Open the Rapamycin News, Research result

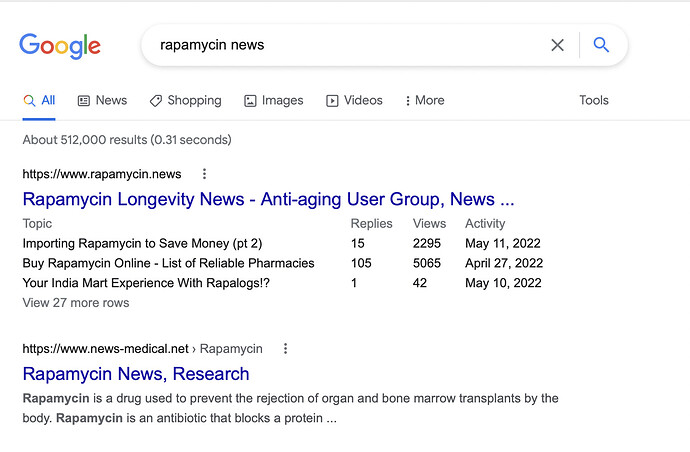click(x=136, y=374)
